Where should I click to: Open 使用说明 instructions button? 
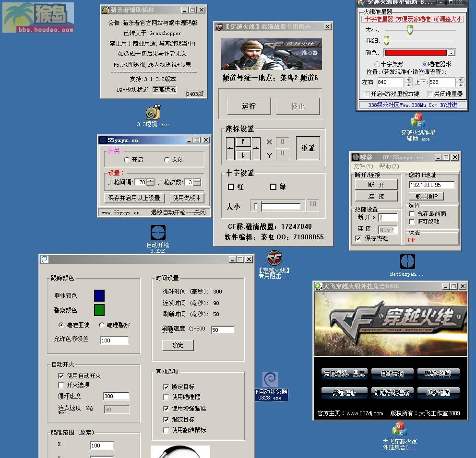[x=187, y=198]
